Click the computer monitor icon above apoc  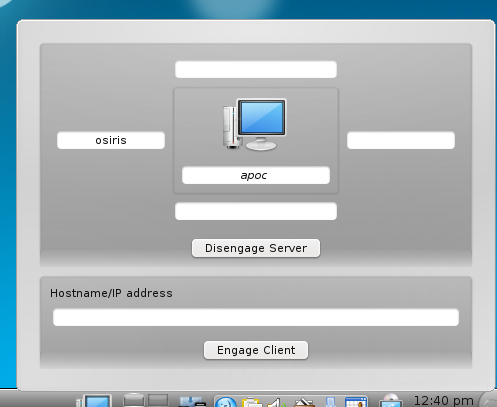pyautogui.click(x=254, y=124)
